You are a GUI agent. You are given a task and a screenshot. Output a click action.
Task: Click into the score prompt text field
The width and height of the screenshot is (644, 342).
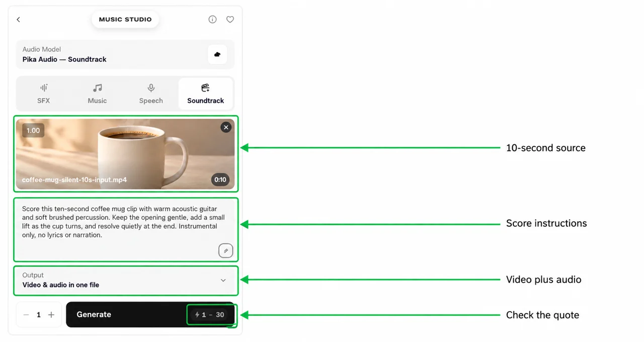pos(125,229)
